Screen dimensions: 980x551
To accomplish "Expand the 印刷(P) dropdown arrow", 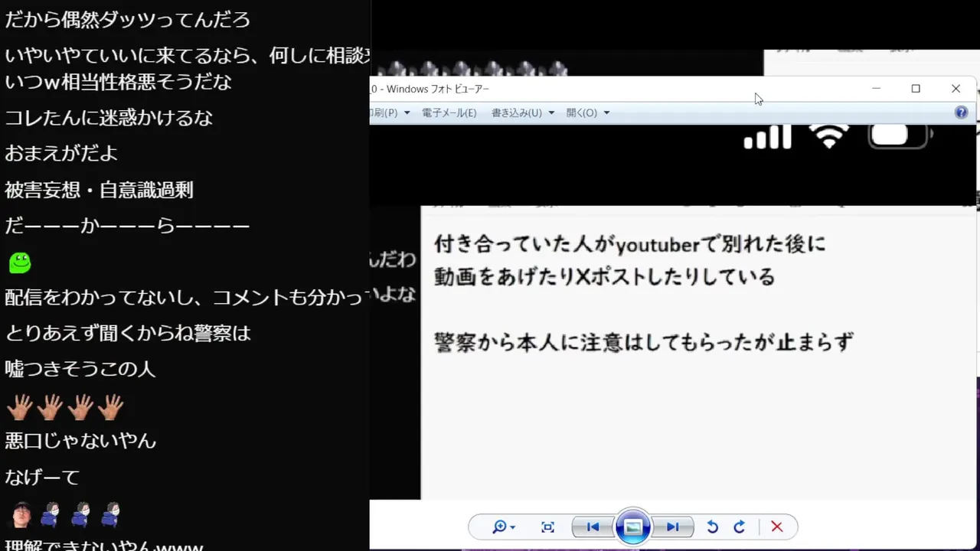I will tap(407, 113).
